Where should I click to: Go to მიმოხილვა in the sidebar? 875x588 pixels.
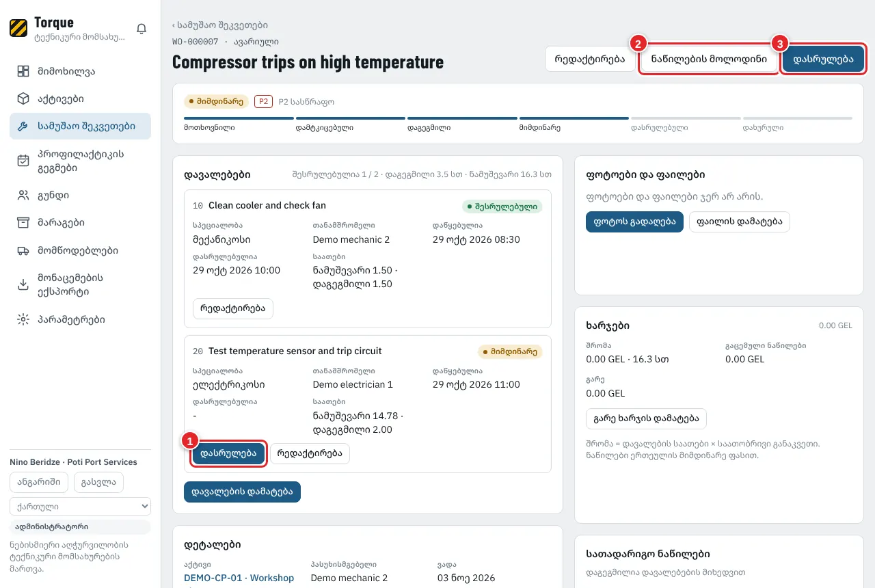click(80, 71)
